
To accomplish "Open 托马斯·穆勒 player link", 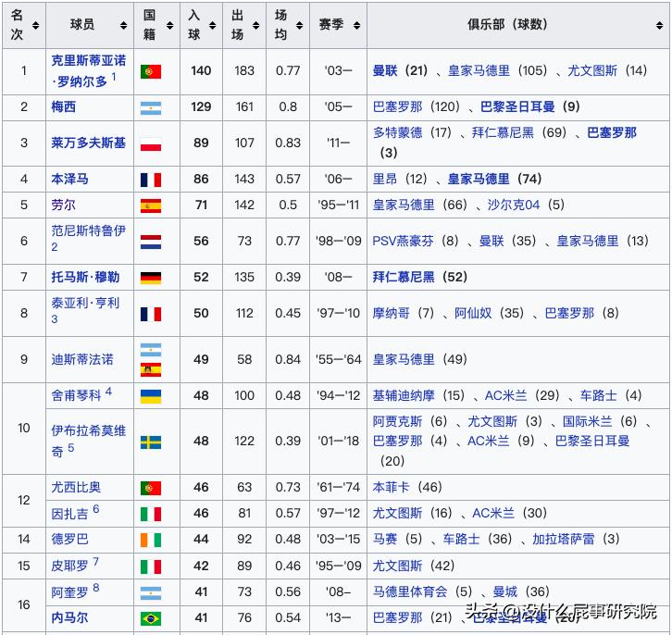I will (86, 277).
